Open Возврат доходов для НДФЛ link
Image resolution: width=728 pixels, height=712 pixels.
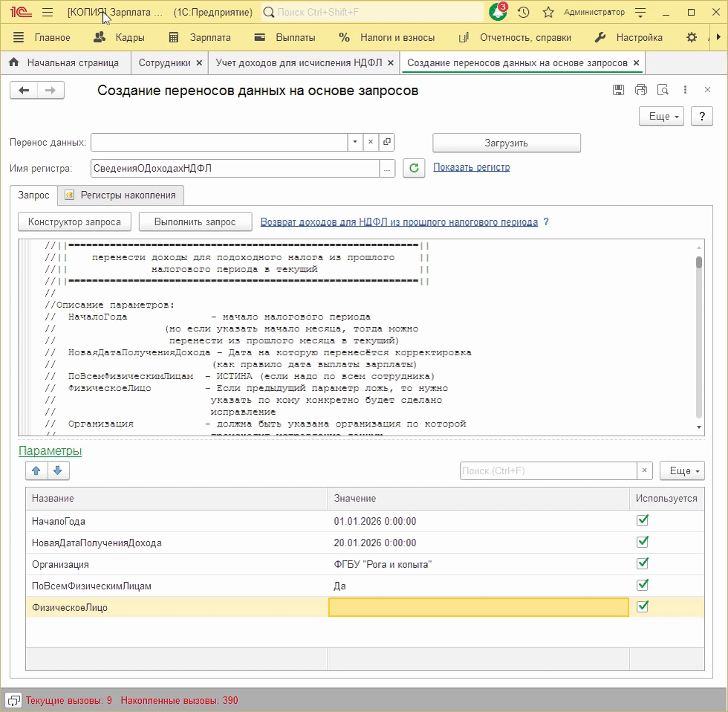(x=399, y=222)
